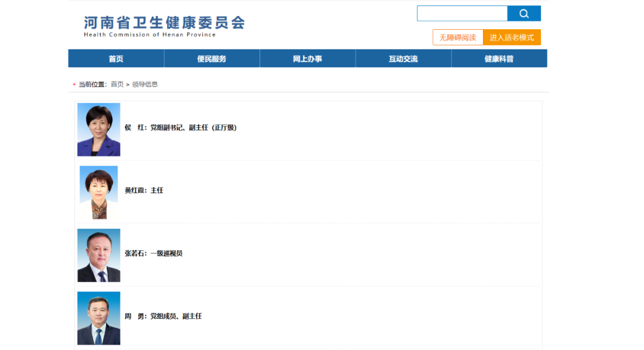Select 网上办事 in the navigation bar
Image resolution: width=644 pixels, height=350 pixels.
pos(308,59)
